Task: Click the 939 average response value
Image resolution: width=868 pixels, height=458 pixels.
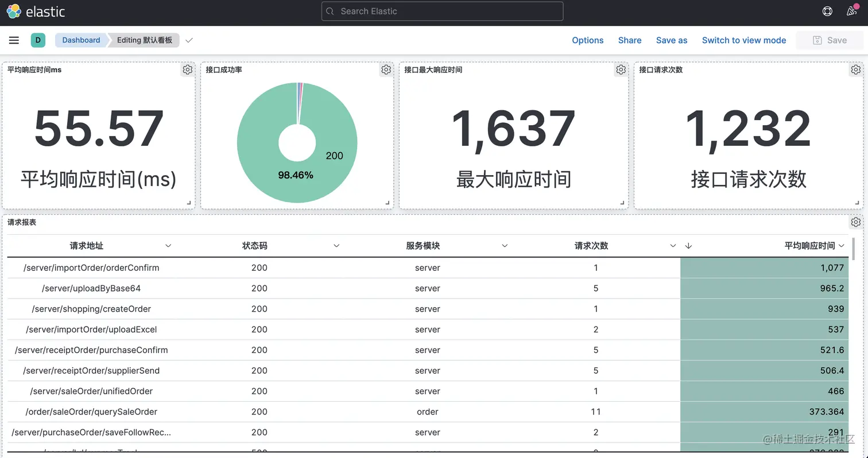Action: coord(835,309)
